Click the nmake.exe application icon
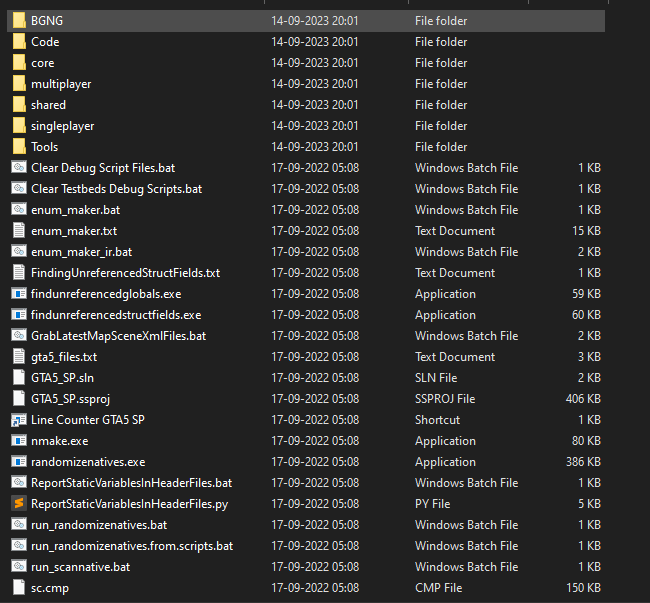650x603 pixels. tap(19, 441)
